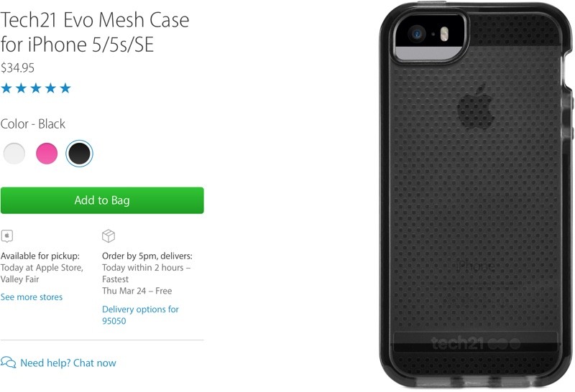Click the Need help? Chat now link

point(68,363)
